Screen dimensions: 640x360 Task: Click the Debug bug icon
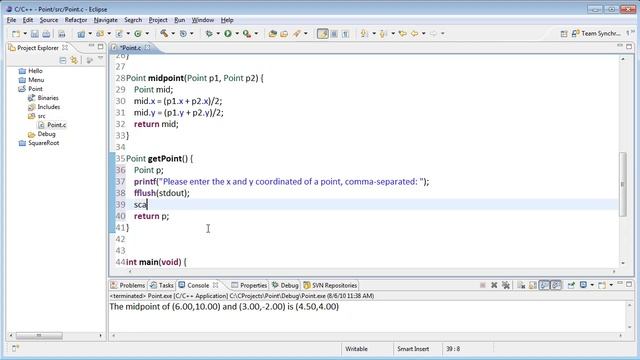coord(209,34)
